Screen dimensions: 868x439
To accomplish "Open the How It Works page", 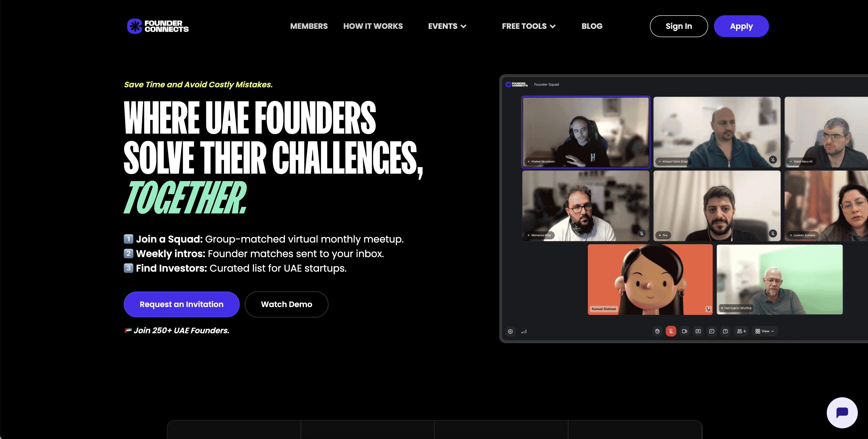I will (x=373, y=26).
